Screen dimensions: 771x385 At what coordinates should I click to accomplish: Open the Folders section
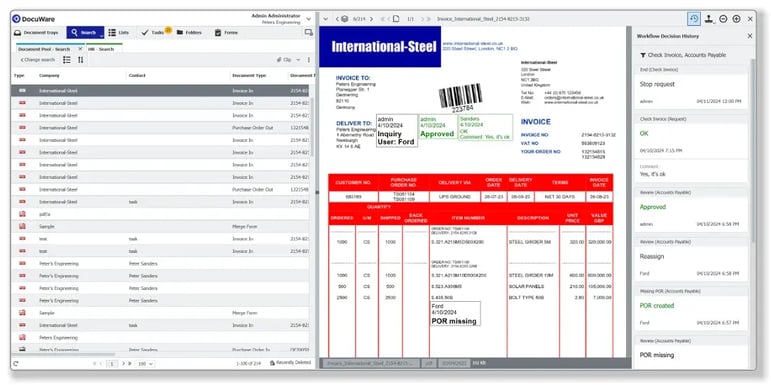[189, 32]
